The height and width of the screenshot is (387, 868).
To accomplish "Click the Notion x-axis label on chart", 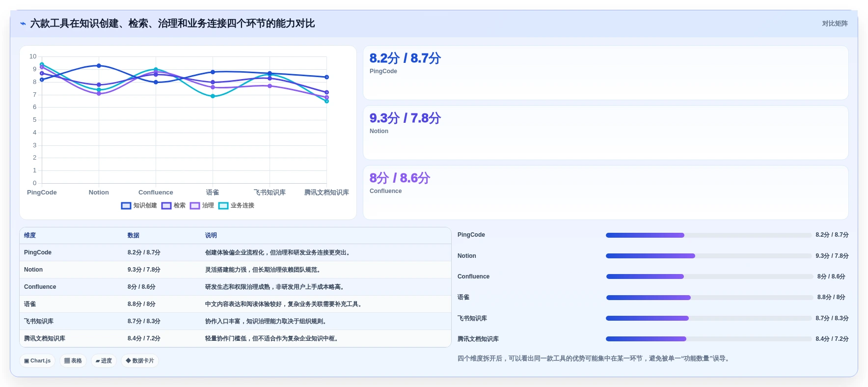I will pos(99,193).
